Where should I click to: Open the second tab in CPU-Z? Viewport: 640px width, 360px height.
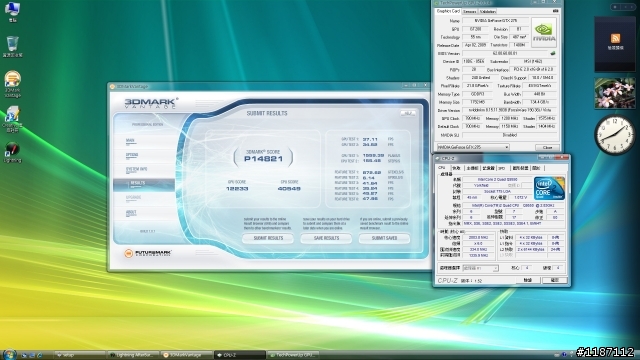pyautogui.click(x=456, y=168)
